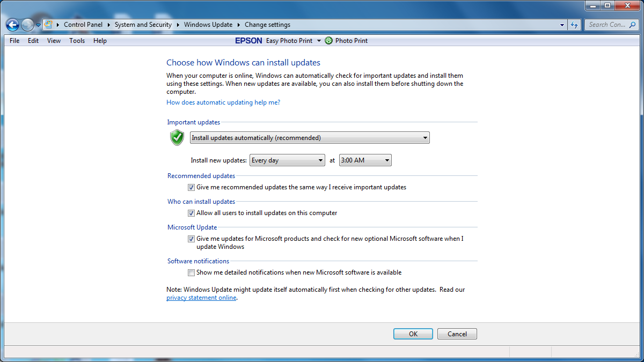The width and height of the screenshot is (644, 362).
Task: Check 'Show me detailed notifications' checkbox
Action: 191,273
